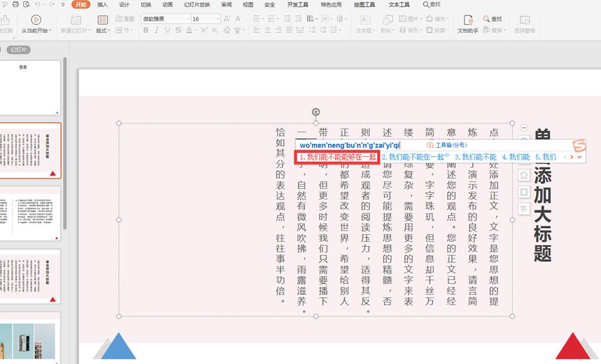Click the increase font size icon

click(x=227, y=19)
